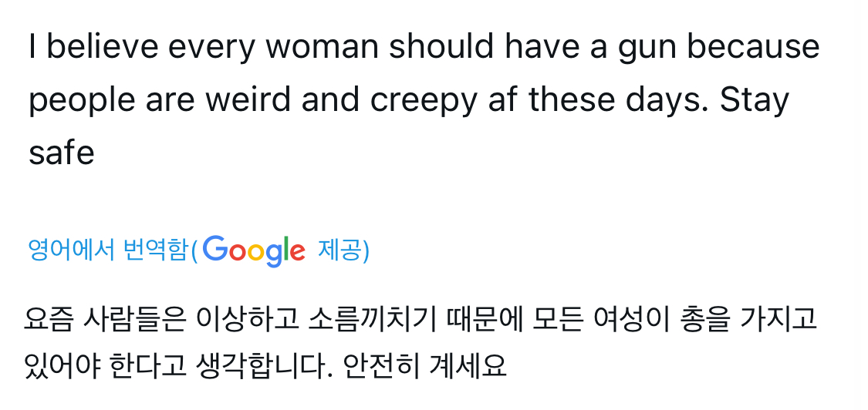Click the word 'weird' in the post
The height and width of the screenshot is (410, 868).
tap(248, 99)
